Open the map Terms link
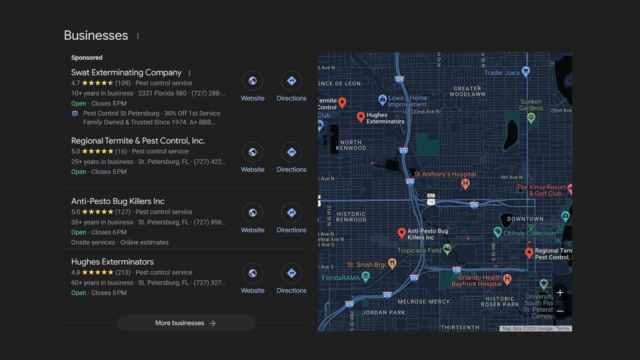 [563, 329]
